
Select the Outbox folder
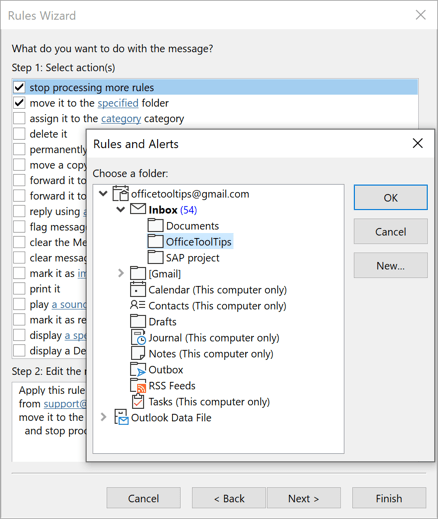(166, 370)
